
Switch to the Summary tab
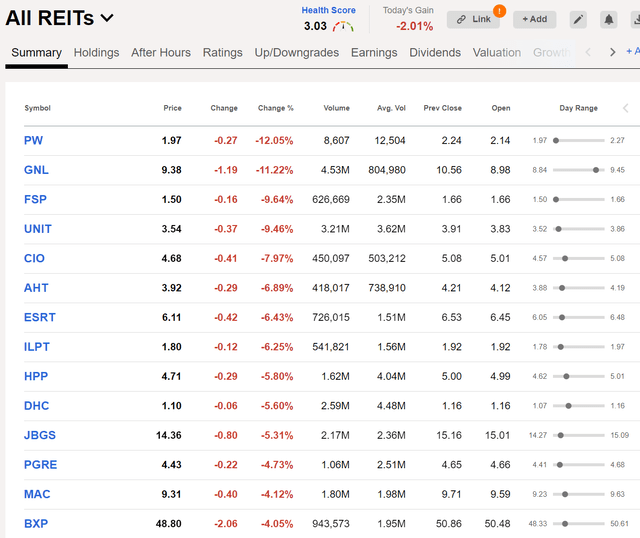pyautogui.click(x=36, y=53)
